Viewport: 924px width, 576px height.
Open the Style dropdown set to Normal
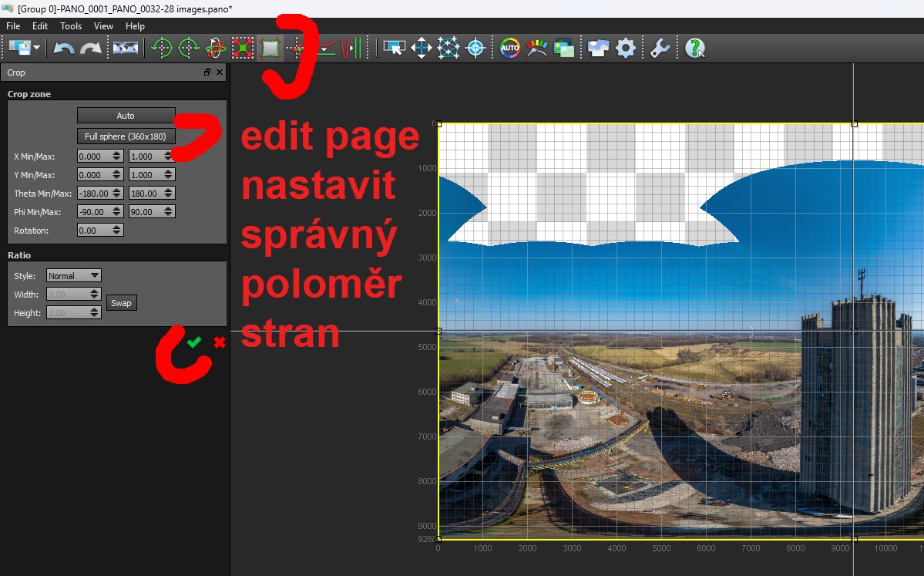click(x=74, y=275)
